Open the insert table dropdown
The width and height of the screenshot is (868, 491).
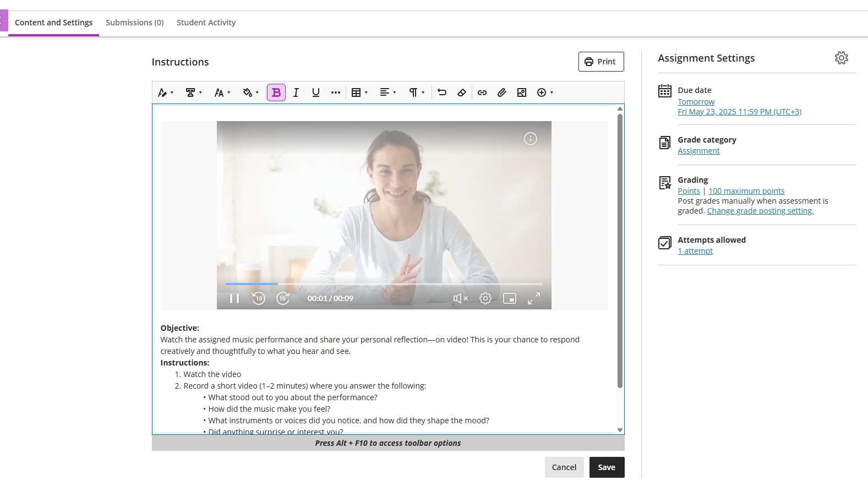(x=359, y=92)
